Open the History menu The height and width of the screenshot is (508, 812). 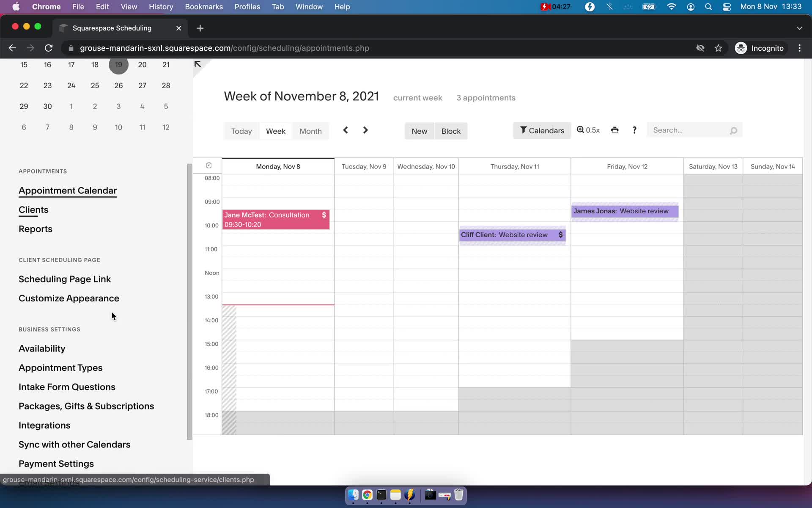point(161,7)
